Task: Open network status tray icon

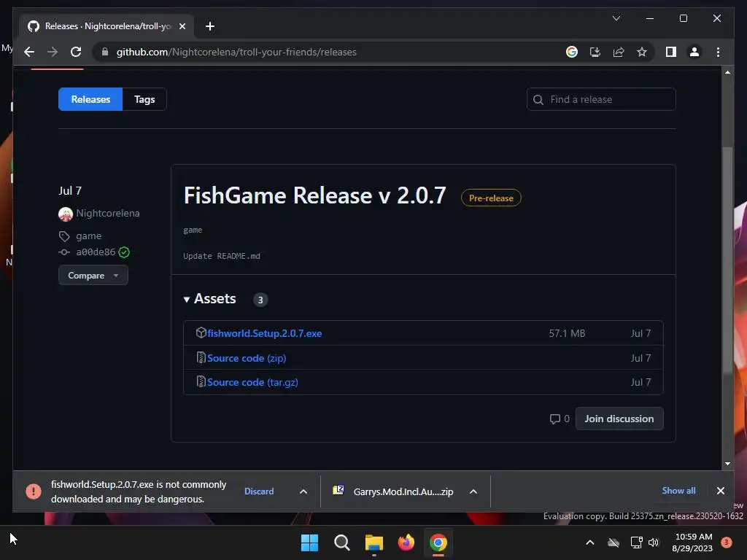Action: pos(636,542)
